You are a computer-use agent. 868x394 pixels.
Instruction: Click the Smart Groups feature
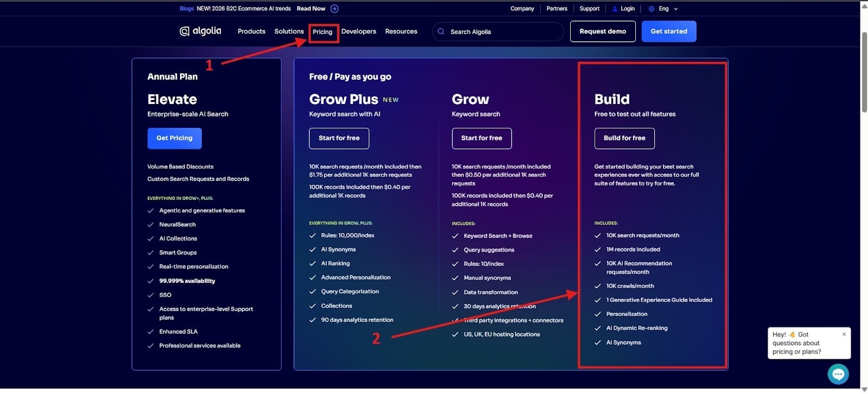coord(178,253)
